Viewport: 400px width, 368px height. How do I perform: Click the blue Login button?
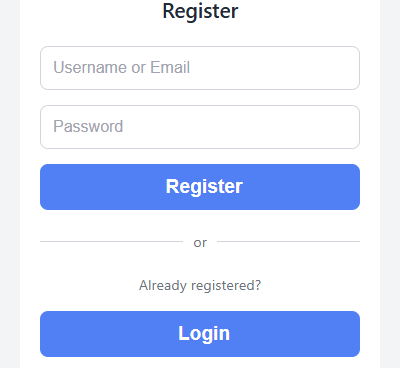point(200,334)
